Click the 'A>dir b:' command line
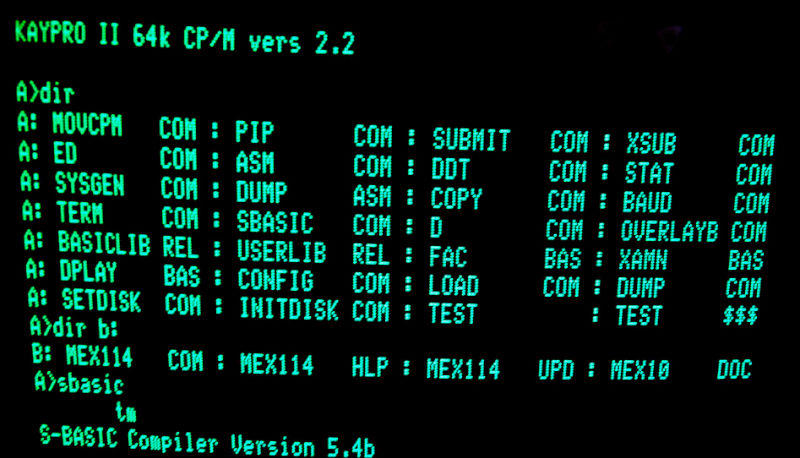 (73, 327)
